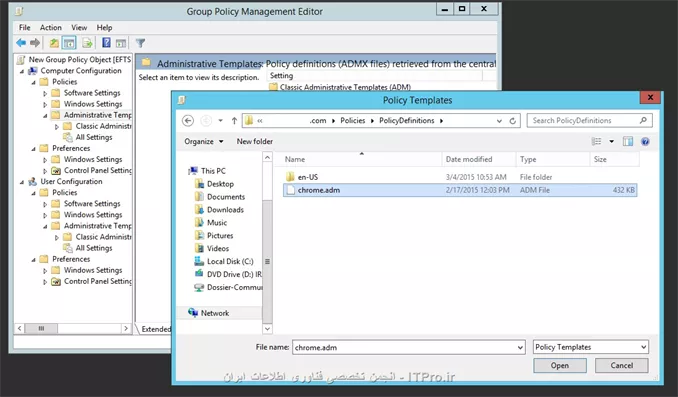Select Network in navigation pane
Image resolution: width=678 pixels, height=397 pixels.
[215, 313]
